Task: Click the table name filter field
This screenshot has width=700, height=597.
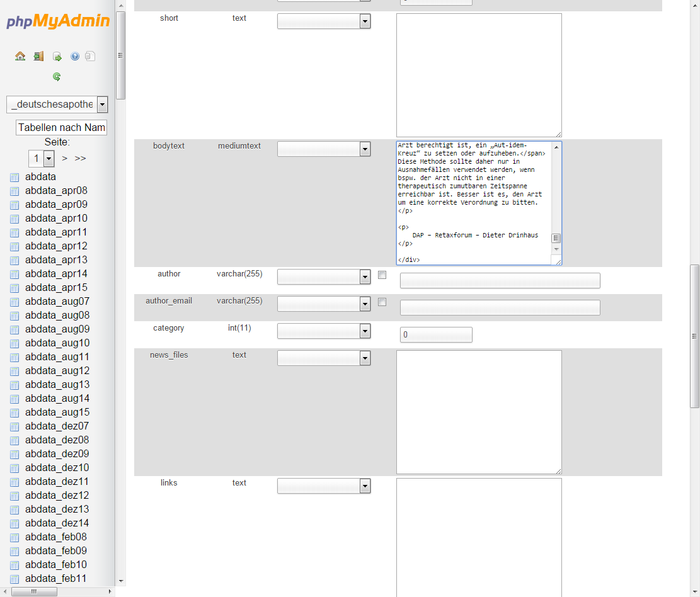Action: [x=61, y=127]
